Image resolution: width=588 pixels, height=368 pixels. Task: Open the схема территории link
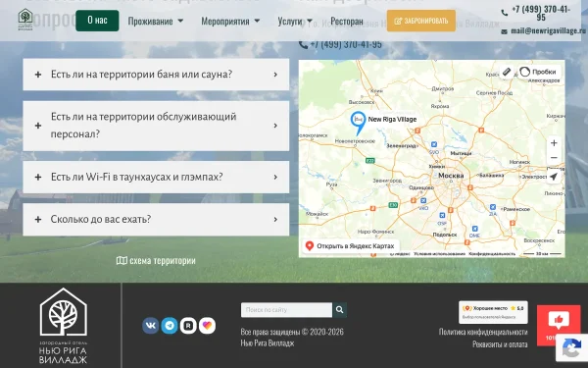click(x=156, y=260)
